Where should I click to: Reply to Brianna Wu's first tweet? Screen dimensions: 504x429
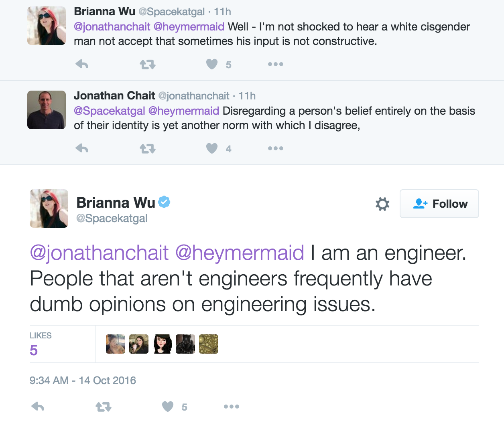coord(82,64)
